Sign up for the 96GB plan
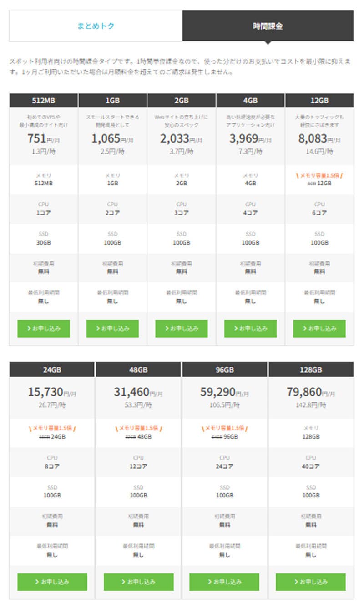The width and height of the screenshot is (364, 604). (x=225, y=582)
